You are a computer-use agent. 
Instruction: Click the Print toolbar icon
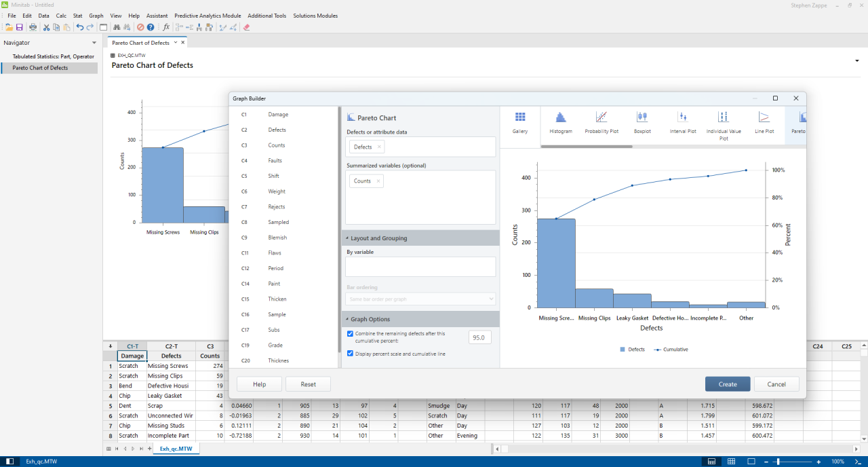(x=32, y=27)
